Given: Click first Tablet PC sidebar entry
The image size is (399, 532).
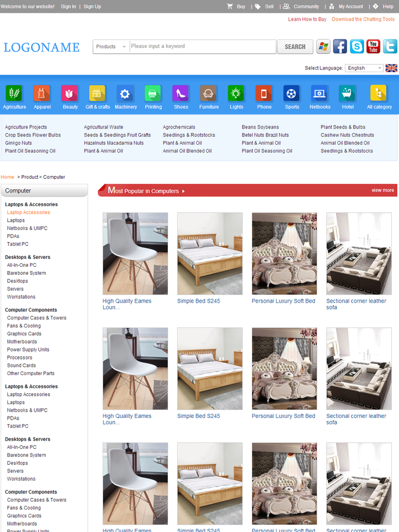Looking at the screenshot, I should coord(18,244).
